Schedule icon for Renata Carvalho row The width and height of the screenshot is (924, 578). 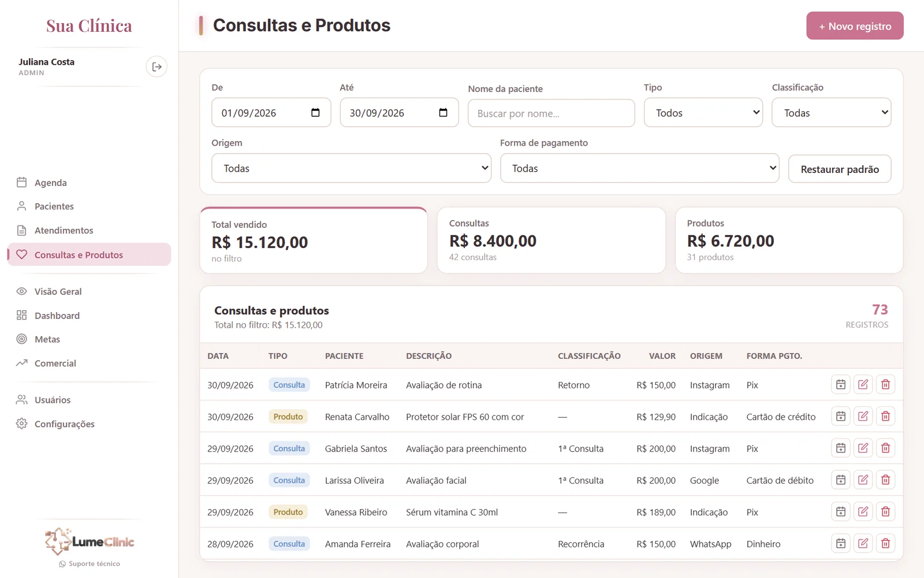[841, 416]
